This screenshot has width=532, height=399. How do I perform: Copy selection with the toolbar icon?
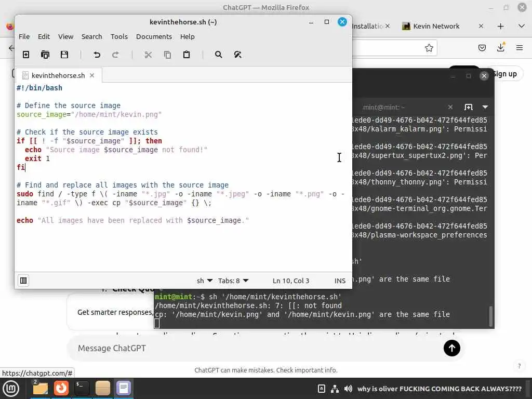click(167, 55)
